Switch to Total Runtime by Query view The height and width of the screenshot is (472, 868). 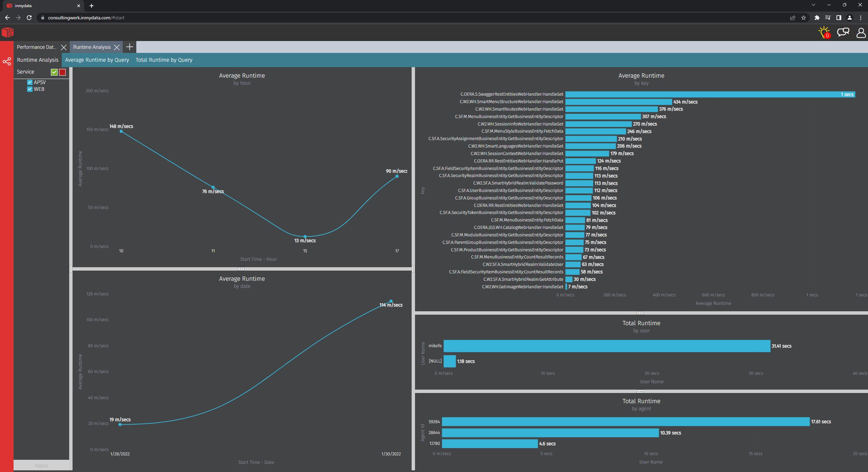tap(164, 60)
